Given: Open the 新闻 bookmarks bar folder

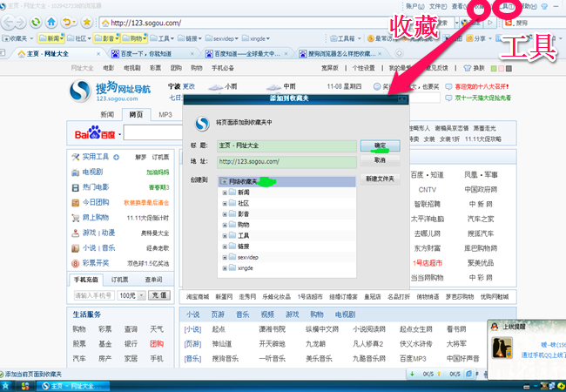Looking at the screenshot, I should coord(51,38).
